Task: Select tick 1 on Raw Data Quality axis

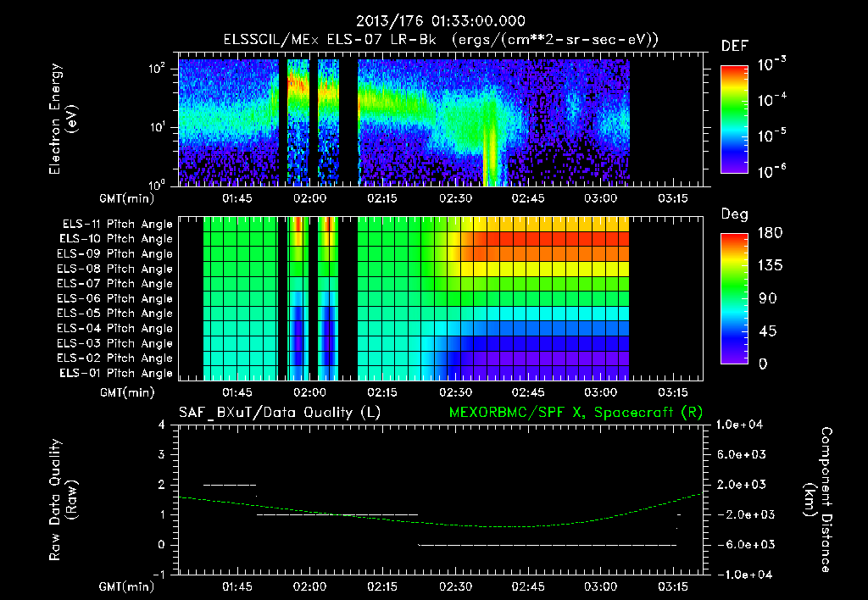Action: point(161,514)
